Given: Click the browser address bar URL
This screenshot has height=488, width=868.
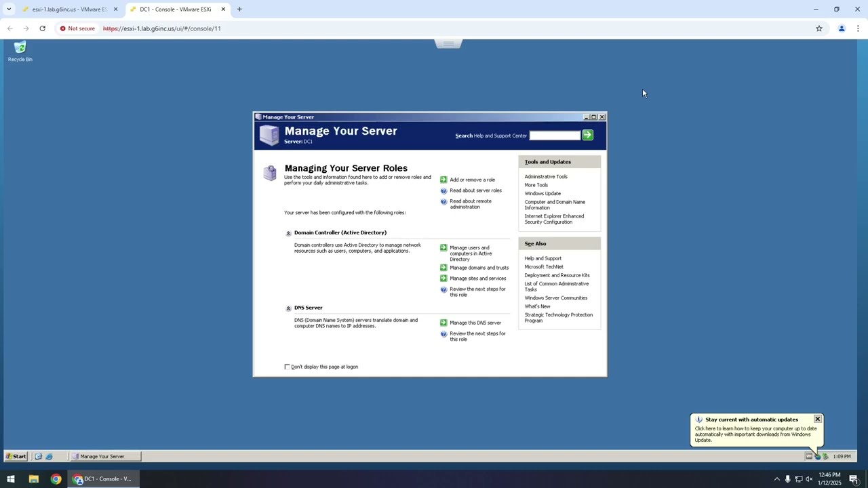Looking at the screenshot, I should tap(162, 28).
